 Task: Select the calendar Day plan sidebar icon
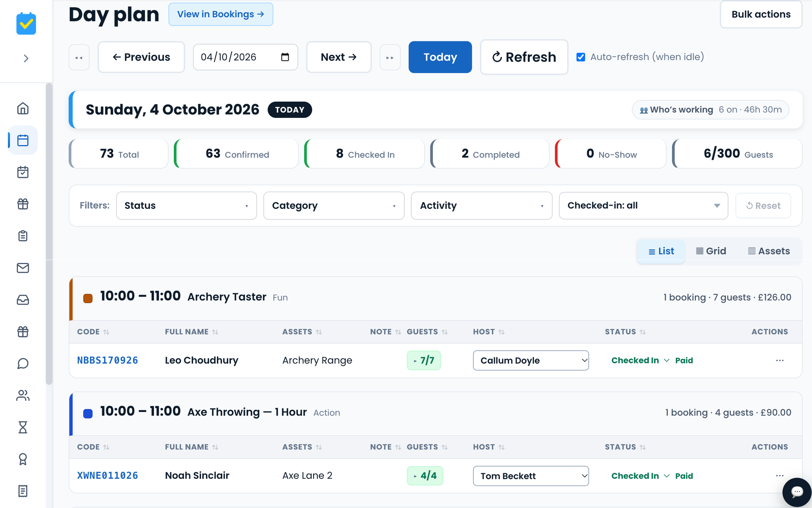23,140
